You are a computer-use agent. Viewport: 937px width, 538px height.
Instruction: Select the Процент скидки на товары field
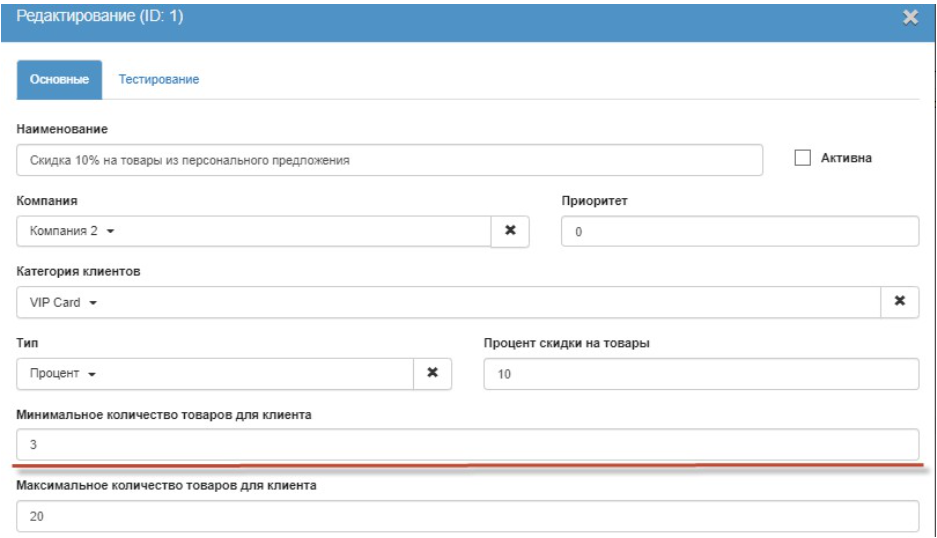pyautogui.click(x=700, y=373)
